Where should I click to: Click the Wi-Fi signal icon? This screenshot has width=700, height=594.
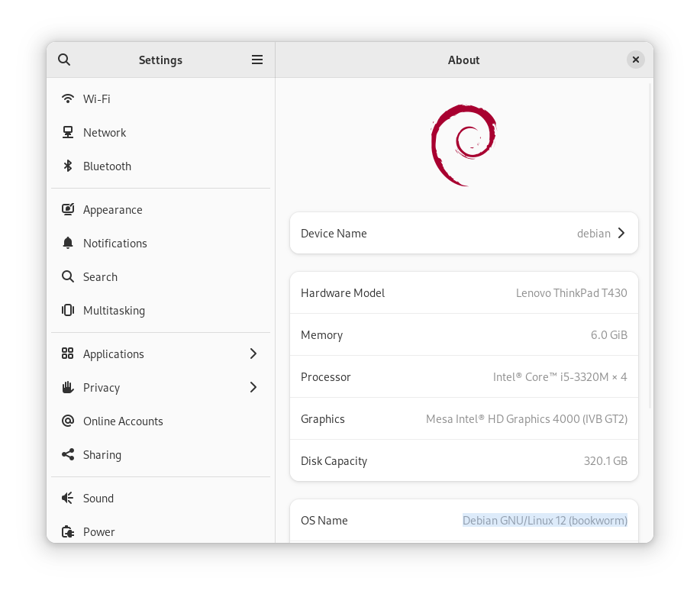68,98
